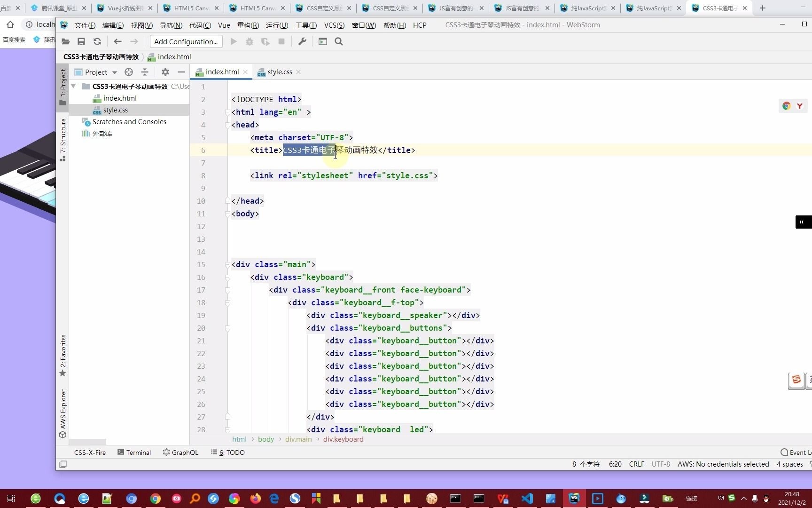Open 重构(R) menu

coord(248,25)
